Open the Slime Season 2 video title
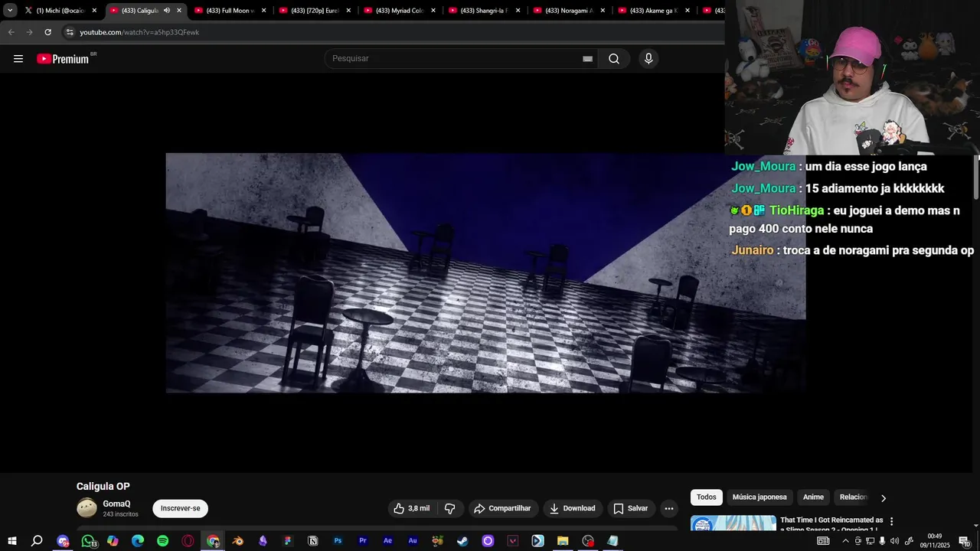The width and height of the screenshot is (980, 551). (831, 524)
